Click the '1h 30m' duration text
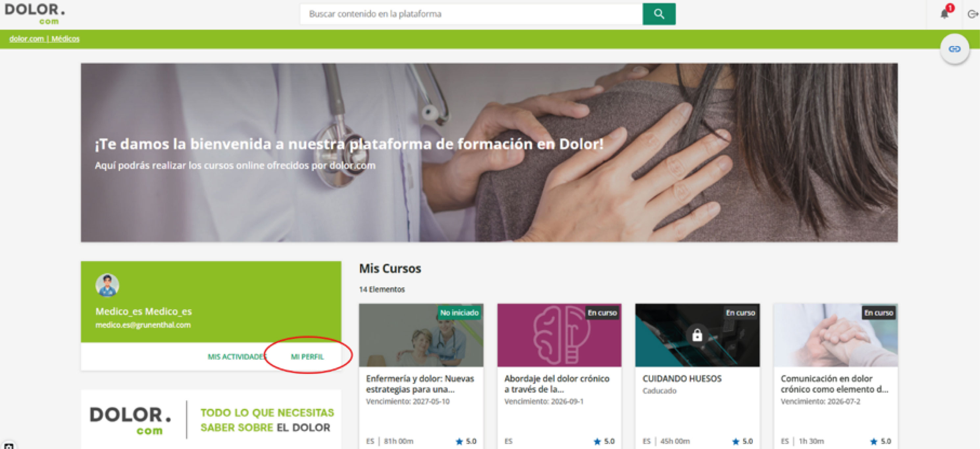Screen dimensions: 980x449 (x=811, y=441)
